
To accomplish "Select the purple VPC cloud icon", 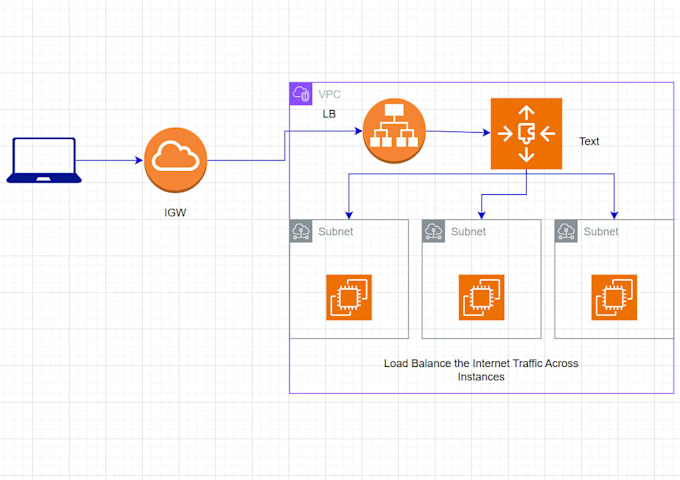I will (301, 94).
